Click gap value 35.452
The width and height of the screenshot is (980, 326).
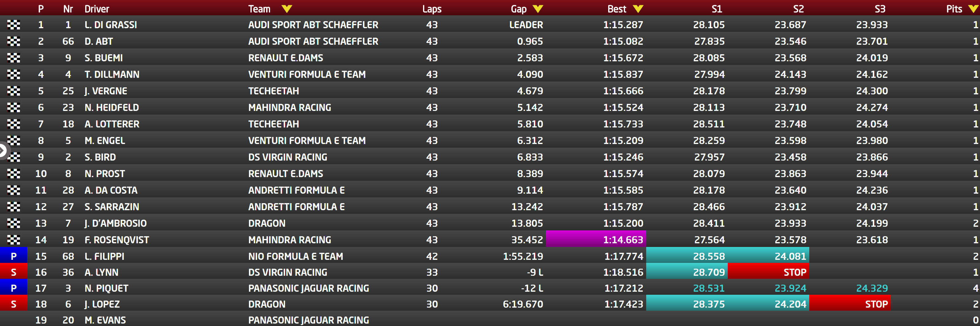point(527,240)
